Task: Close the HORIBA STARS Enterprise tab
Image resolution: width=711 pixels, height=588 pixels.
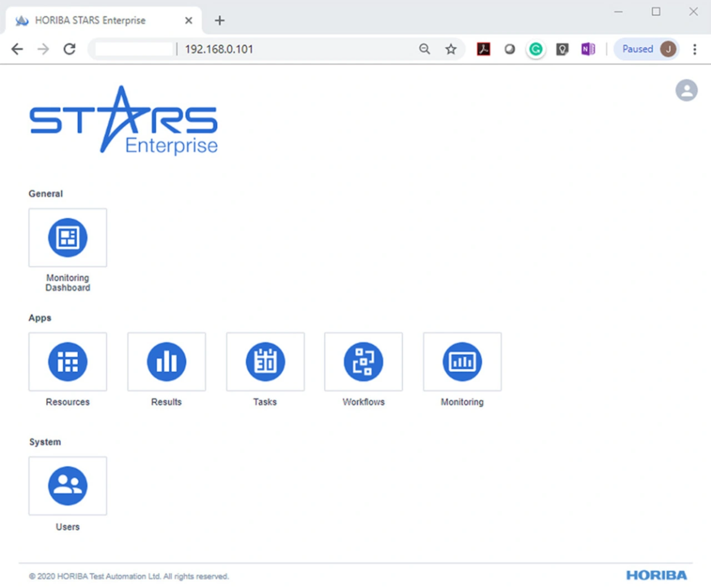Action: tap(188, 21)
